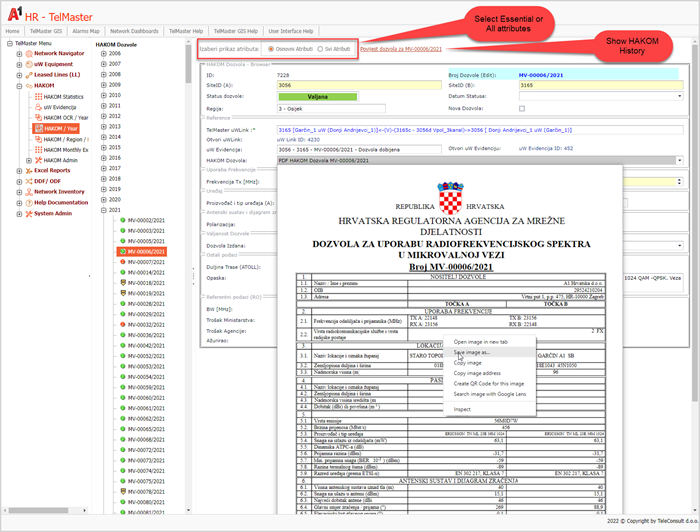The width and height of the screenshot is (700, 532).
Task: Click the HAKOM Monthly Ex icon
Action: point(39,150)
